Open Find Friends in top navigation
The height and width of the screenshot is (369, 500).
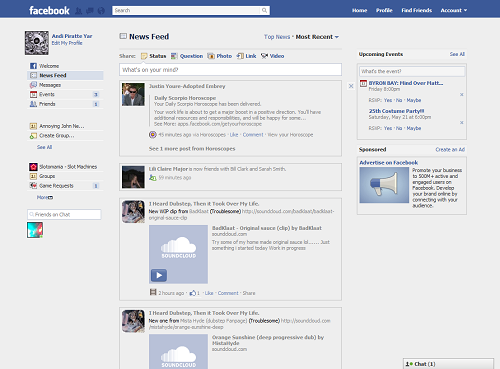pyautogui.click(x=416, y=10)
